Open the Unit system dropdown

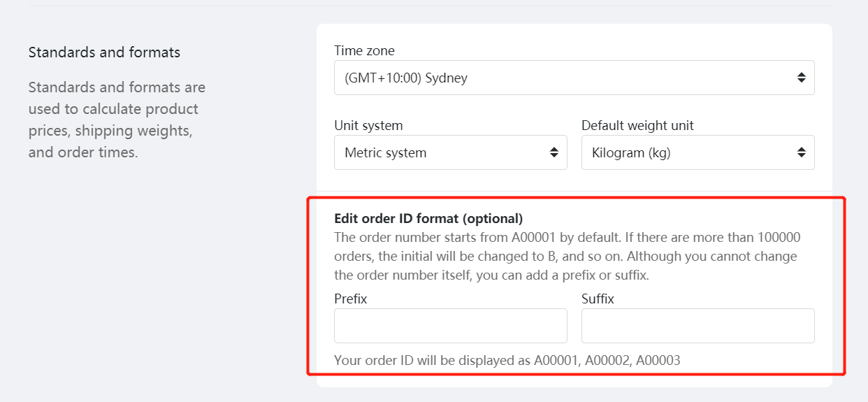coord(450,152)
